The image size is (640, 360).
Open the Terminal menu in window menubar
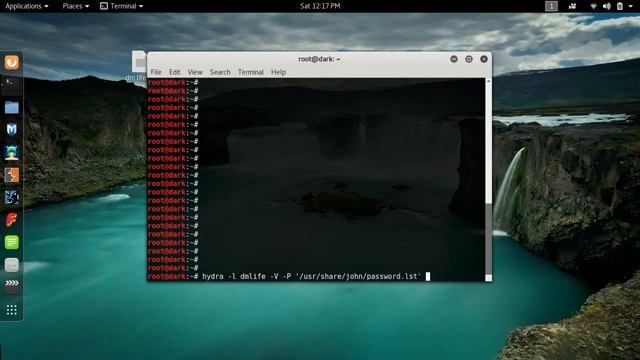click(251, 72)
